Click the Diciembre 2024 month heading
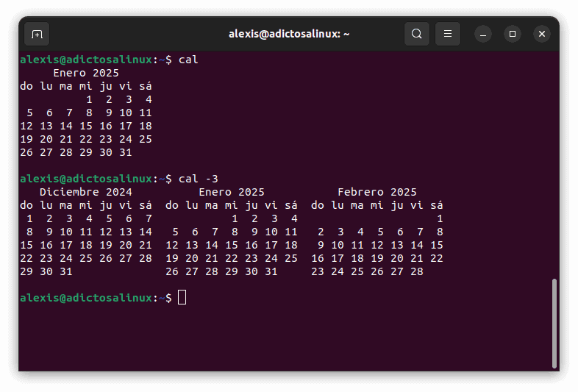The width and height of the screenshot is (578, 392). pos(86,192)
